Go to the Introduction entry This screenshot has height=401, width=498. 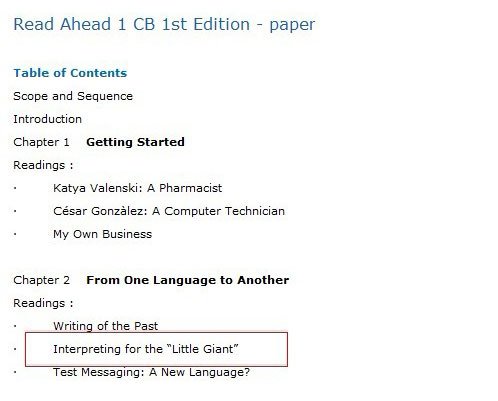click(x=47, y=119)
